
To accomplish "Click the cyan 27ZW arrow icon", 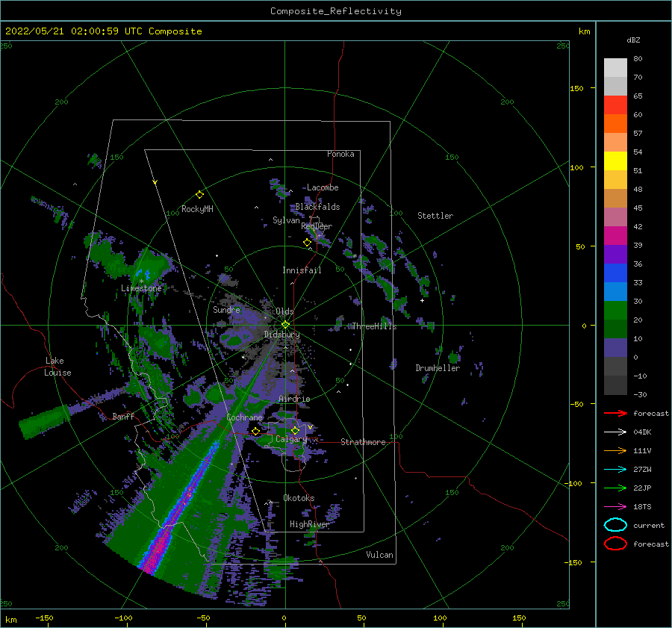I will [x=615, y=470].
